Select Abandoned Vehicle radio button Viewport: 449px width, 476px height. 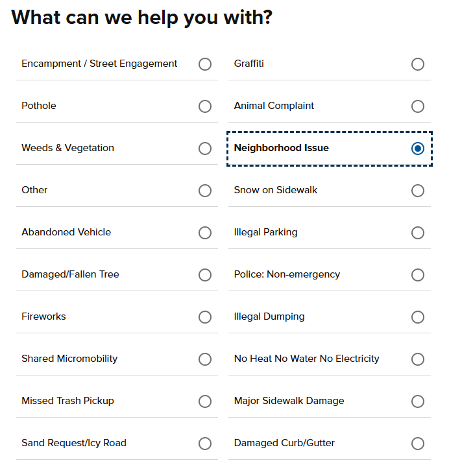(x=205, y=233)
